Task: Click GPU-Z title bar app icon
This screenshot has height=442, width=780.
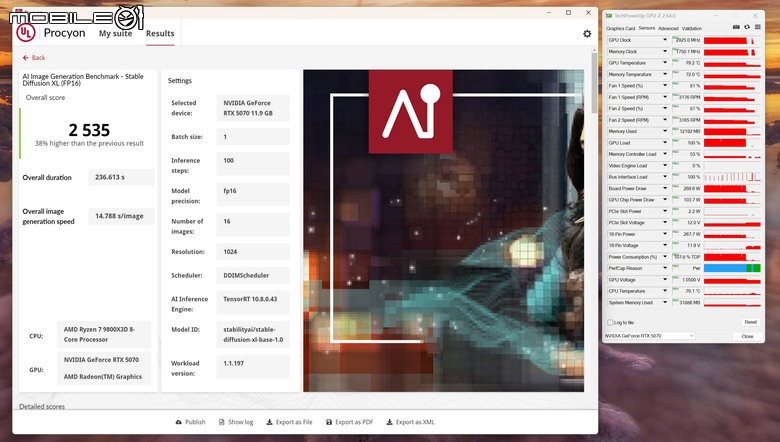Action: click(x=609, y=16)
